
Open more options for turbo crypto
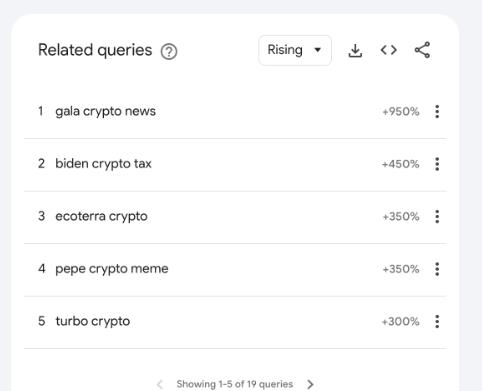(437, 322)
